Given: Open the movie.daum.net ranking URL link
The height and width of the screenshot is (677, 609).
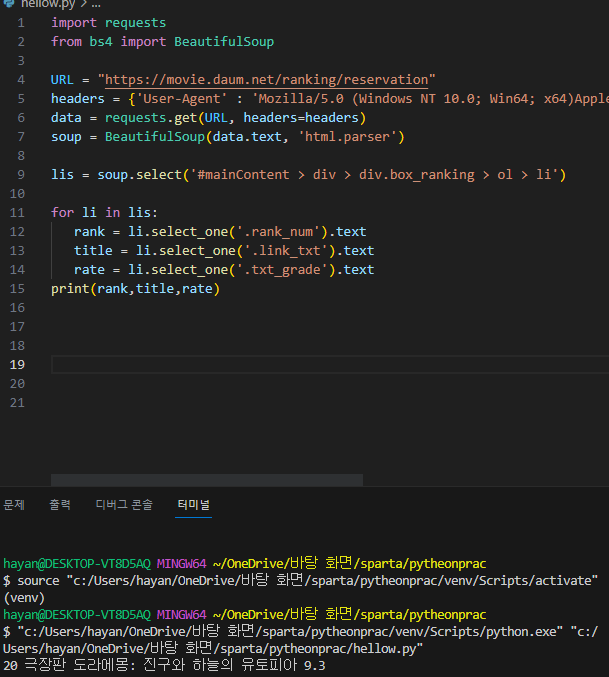Looking at the screenshot, I should click(266, 80).
